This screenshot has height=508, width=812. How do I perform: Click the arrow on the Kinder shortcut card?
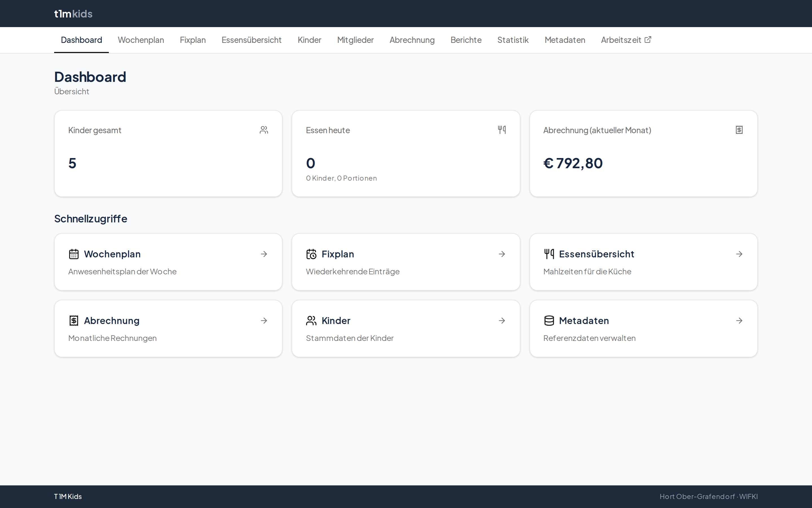coord(502,321)
